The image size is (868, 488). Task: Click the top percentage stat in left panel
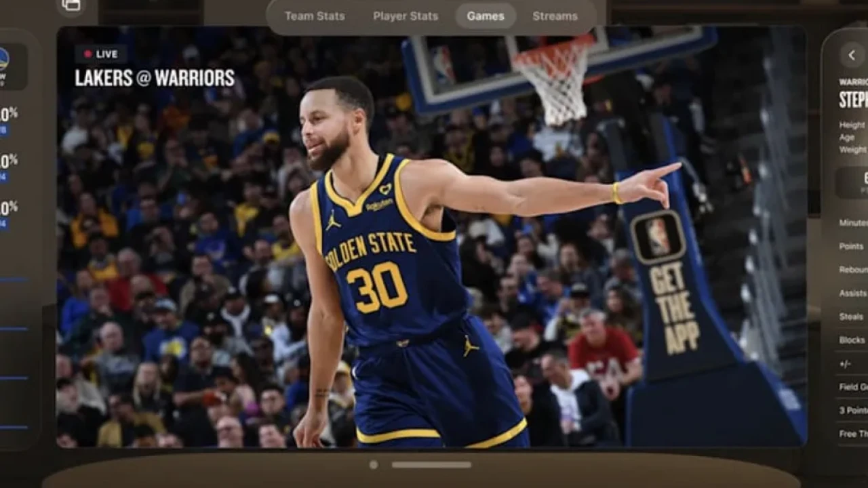(9, 114)
